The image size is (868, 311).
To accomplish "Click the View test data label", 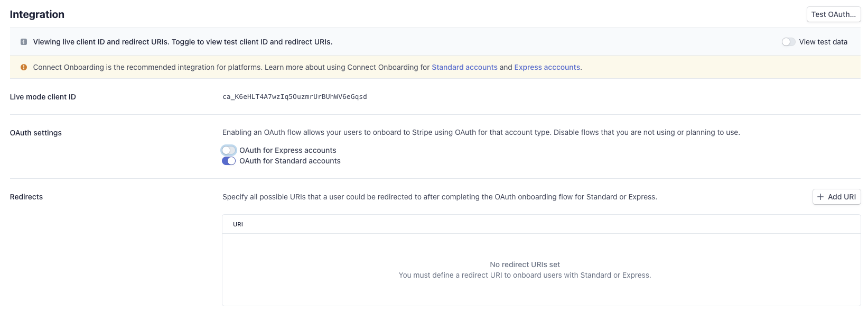I will (x=823, y=42).
